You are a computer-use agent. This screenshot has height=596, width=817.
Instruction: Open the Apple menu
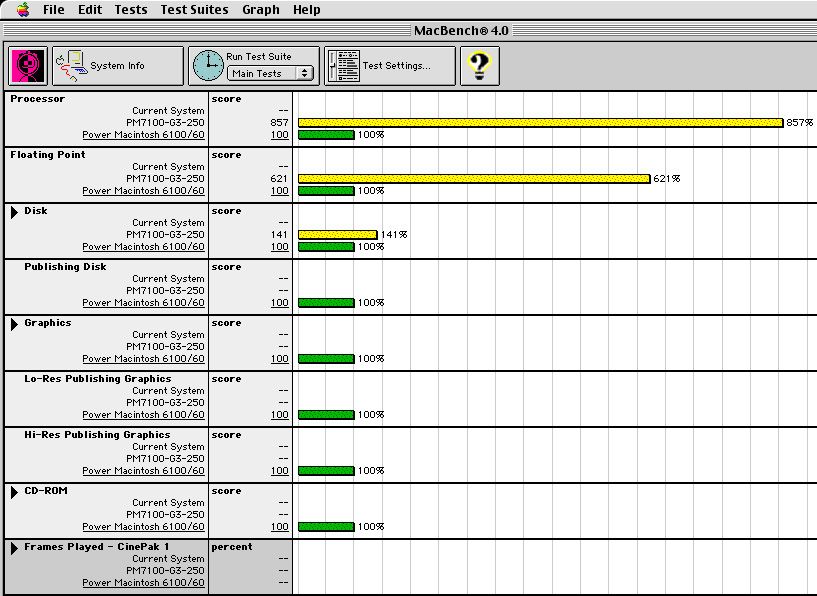tap(22, 10)
